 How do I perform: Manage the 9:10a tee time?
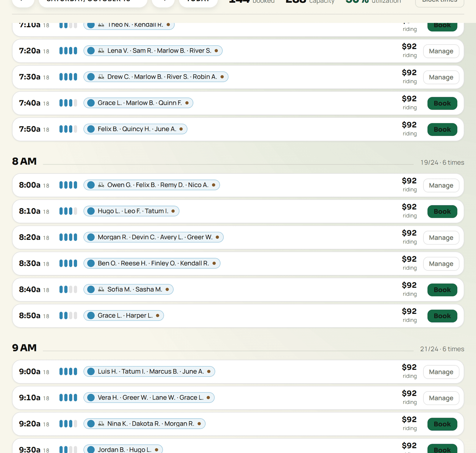pos(441,398)
